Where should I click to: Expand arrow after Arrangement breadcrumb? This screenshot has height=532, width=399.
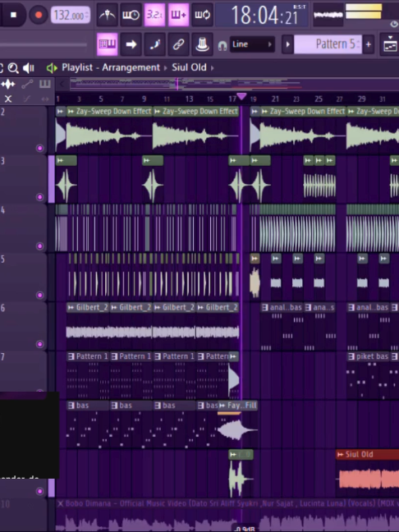point(166,68)
